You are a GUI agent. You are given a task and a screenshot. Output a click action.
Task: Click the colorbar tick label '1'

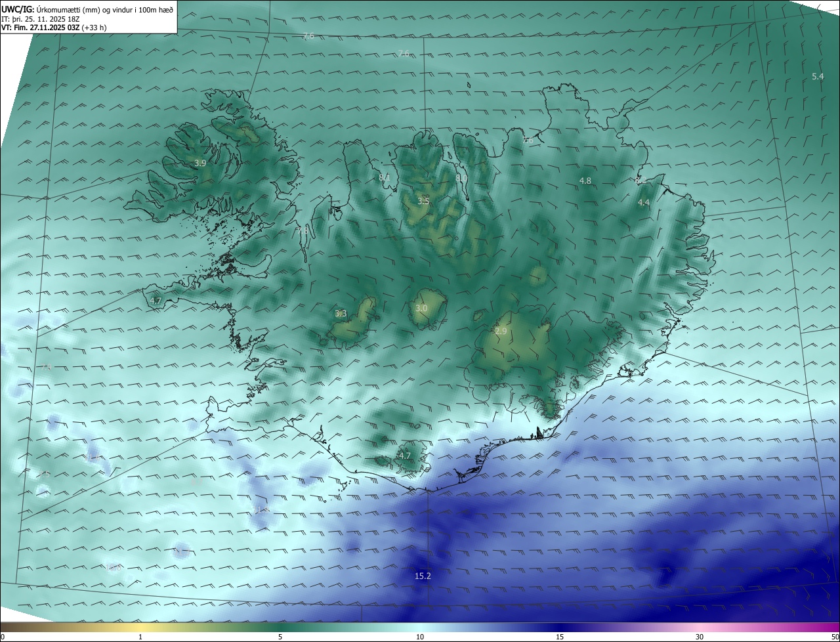[x=140, y=637]
